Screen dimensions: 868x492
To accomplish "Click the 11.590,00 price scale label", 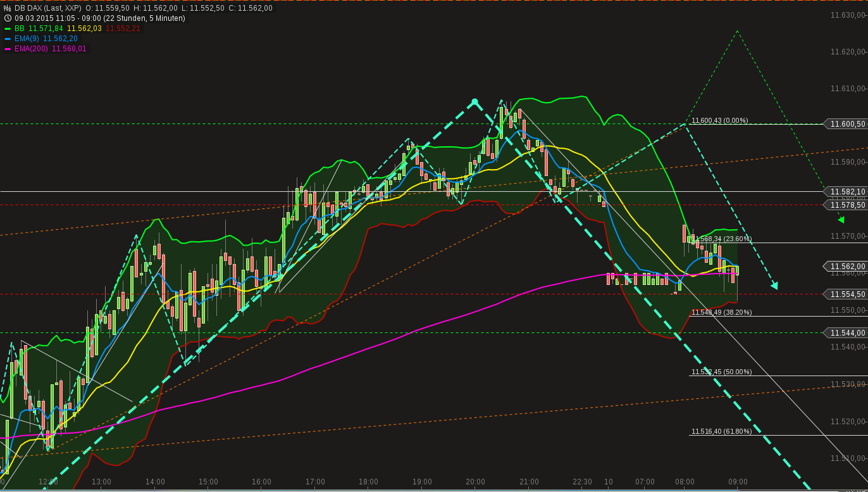I will click(x=848, y=163).
